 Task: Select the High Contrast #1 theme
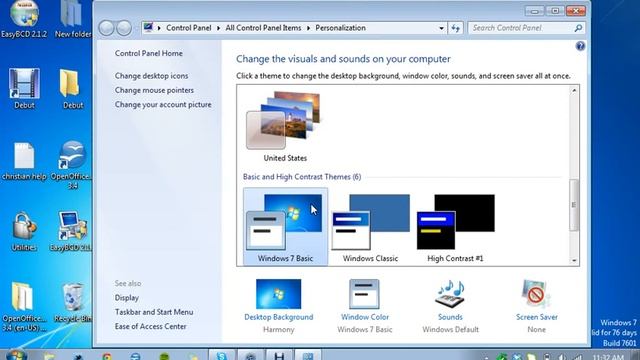[455, 227]
